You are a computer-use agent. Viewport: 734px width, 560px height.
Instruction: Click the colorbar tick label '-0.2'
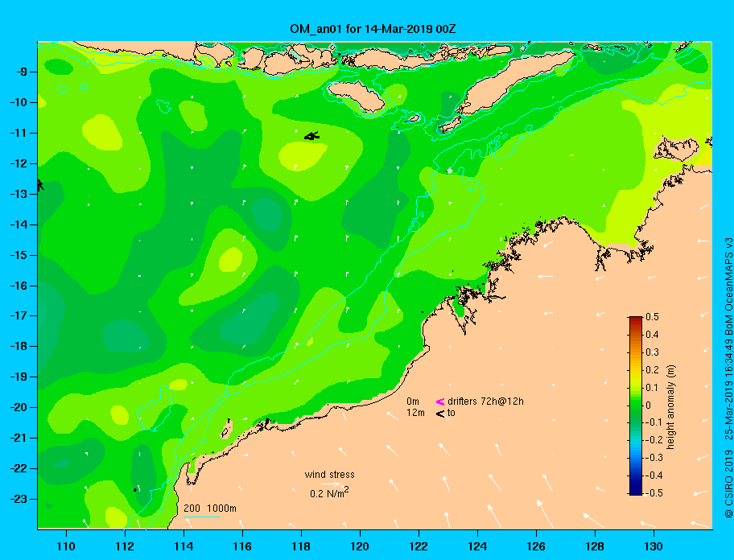point(654,440)
